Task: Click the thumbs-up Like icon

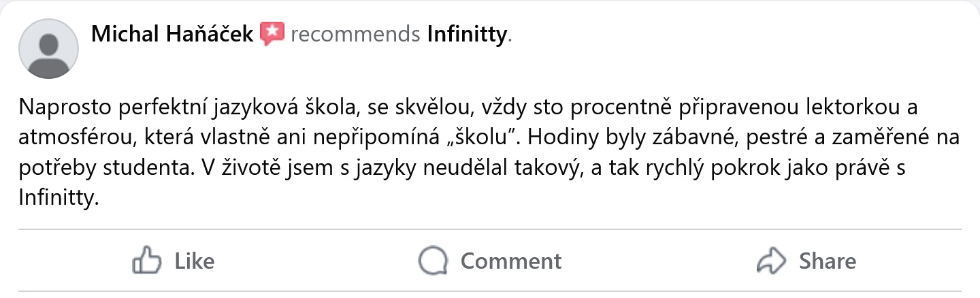Action: click(x=146, y=261)
